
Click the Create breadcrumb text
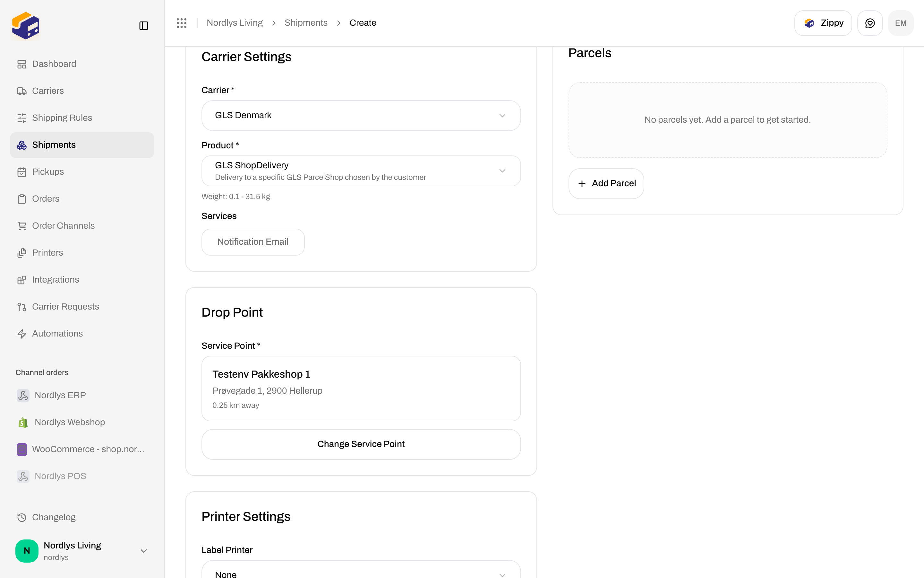[x=363, y=23]
